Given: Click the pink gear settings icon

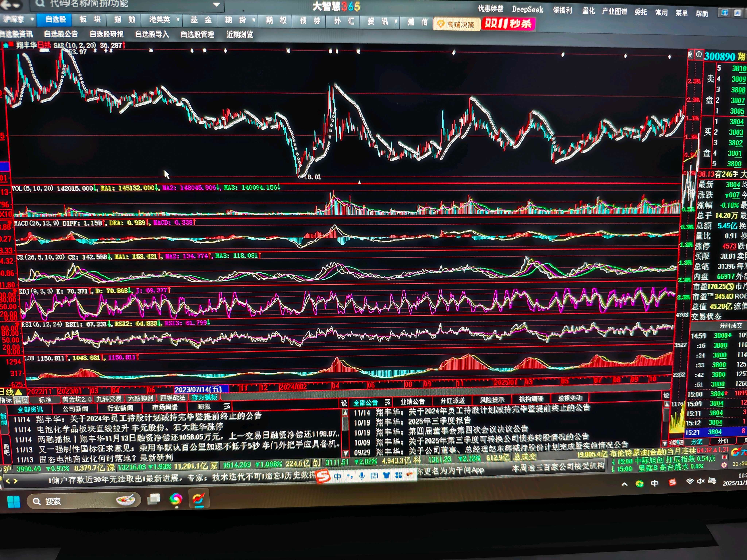Looking at the screenshot, I should (x=724, y=465).
